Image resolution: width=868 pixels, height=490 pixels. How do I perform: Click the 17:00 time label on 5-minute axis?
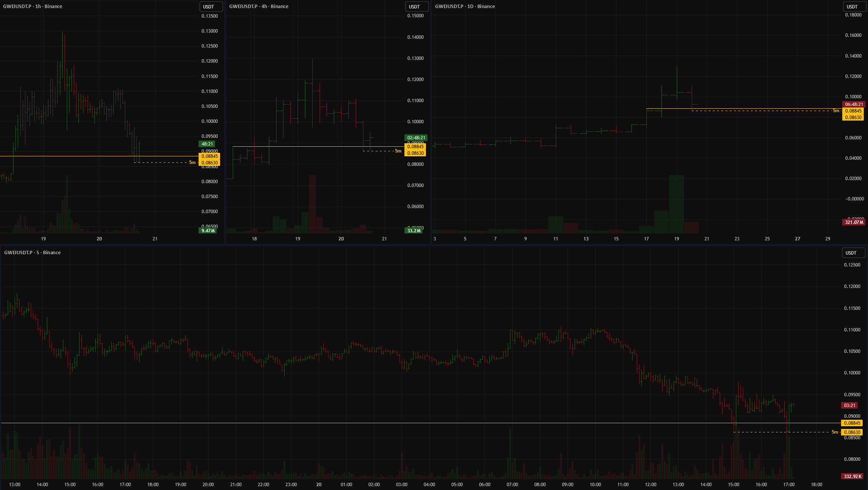pyautogui.click(x=788, y=485)
